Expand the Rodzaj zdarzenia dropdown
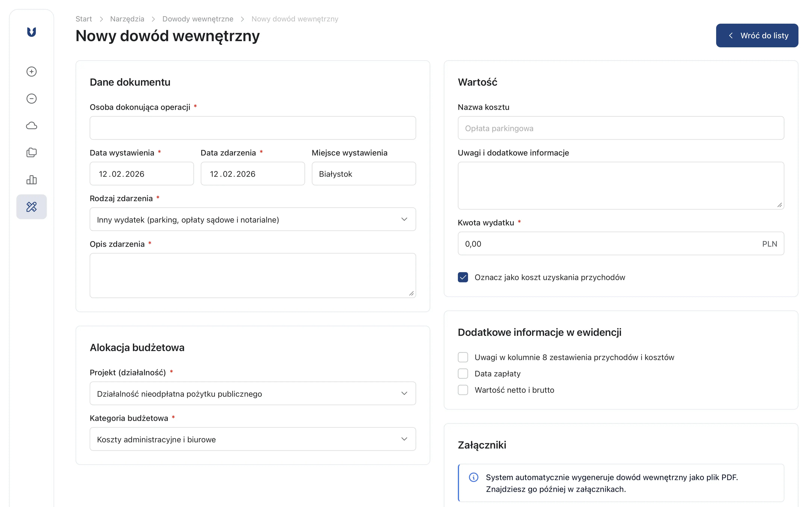This screenshot has width=812, height=507. tap(252, 219)
